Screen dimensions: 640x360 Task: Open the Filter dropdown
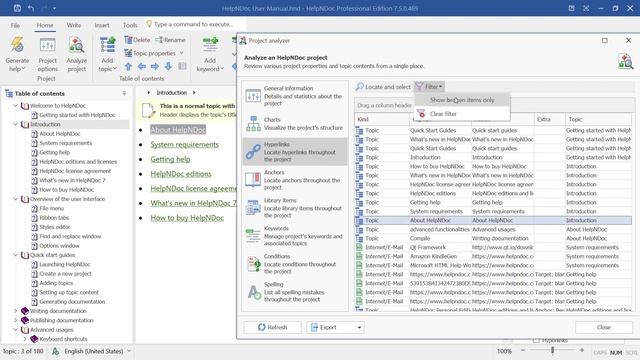pos(429,87)
